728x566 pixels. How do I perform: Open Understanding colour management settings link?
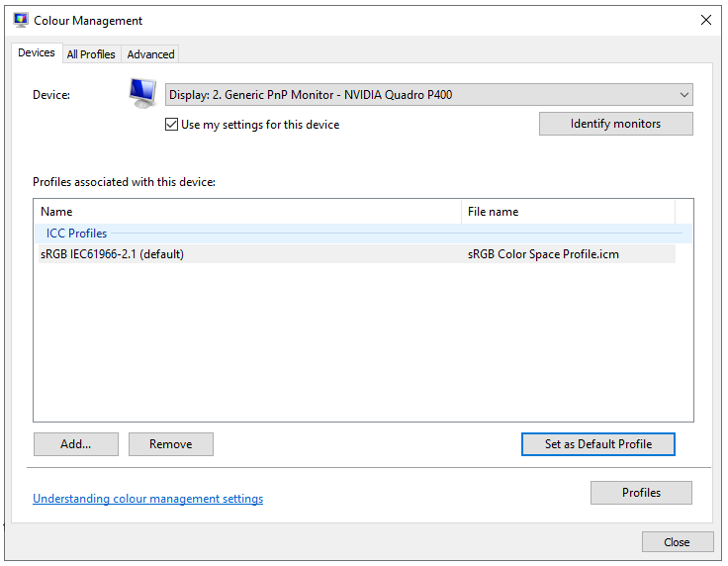click(x=147, y=499)
